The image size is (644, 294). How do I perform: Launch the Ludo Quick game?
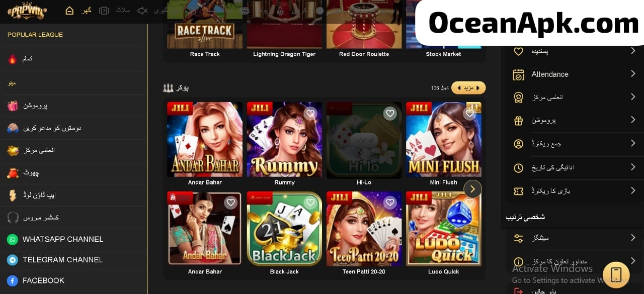click(x=444, y=229)
